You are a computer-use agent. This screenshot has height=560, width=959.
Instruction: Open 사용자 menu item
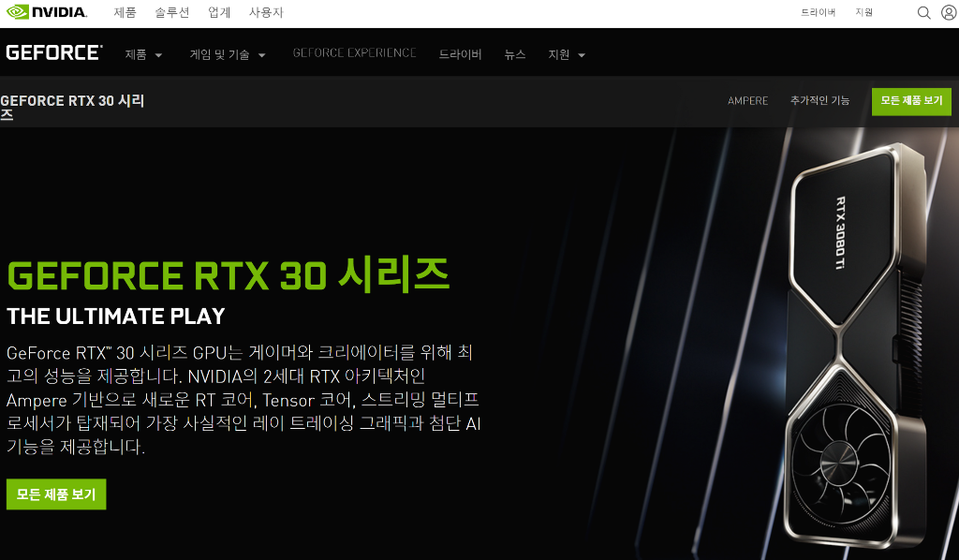click(266, 12)
